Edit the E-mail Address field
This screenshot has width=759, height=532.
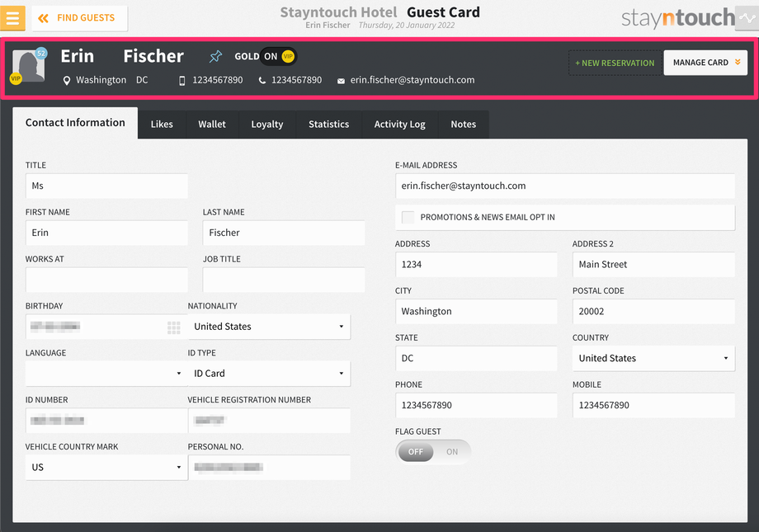[565, 186]
